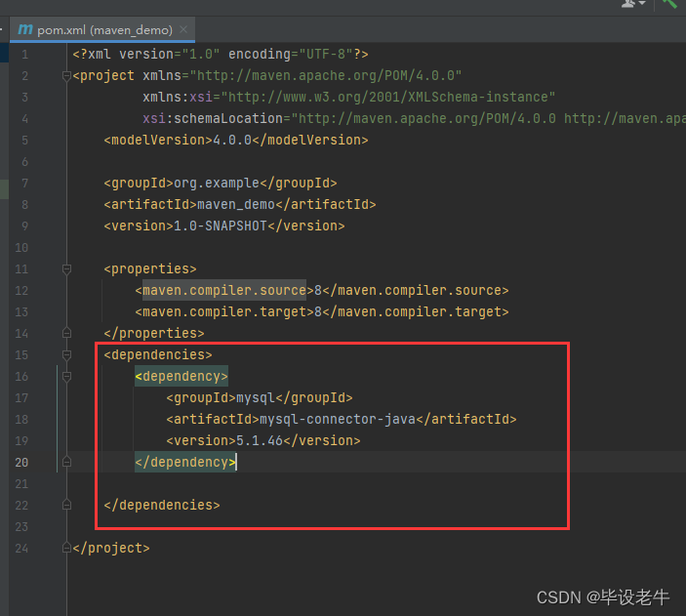
Task: Collapse the project element at line 2
Action: click(x=66, y=76)
